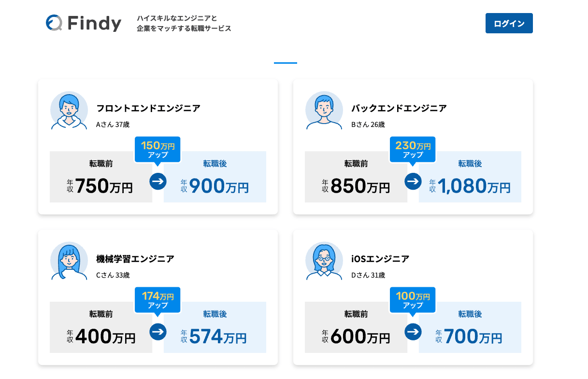Click the 転職後 年収1,080万円 box
This screenshot has height=379, width=588.
click(x=470, y=177)
